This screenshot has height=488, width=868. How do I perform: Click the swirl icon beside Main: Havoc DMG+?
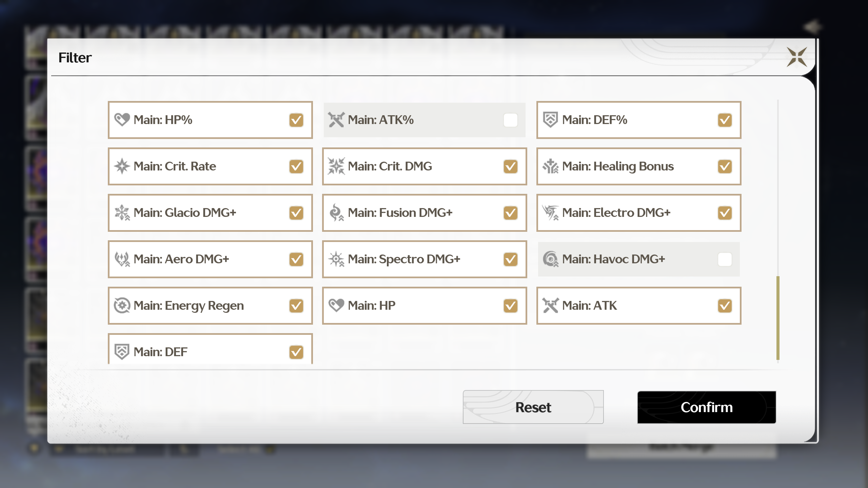(x=550, y=259)
